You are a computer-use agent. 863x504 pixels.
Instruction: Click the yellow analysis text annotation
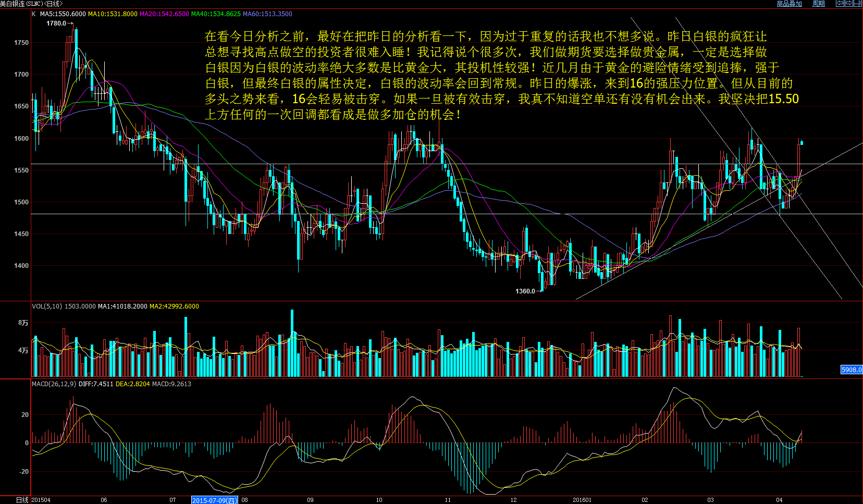tap(500, 75)
